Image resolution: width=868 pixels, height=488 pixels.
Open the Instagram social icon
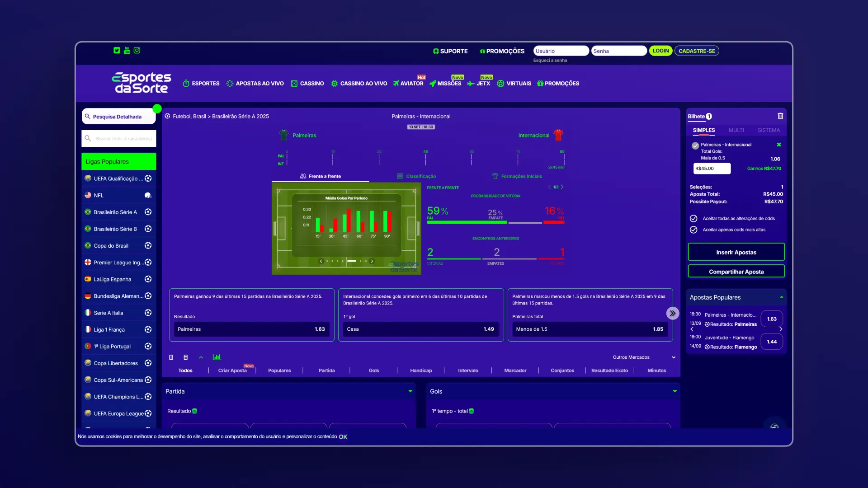pyautogui.click(x=137, y=51)
